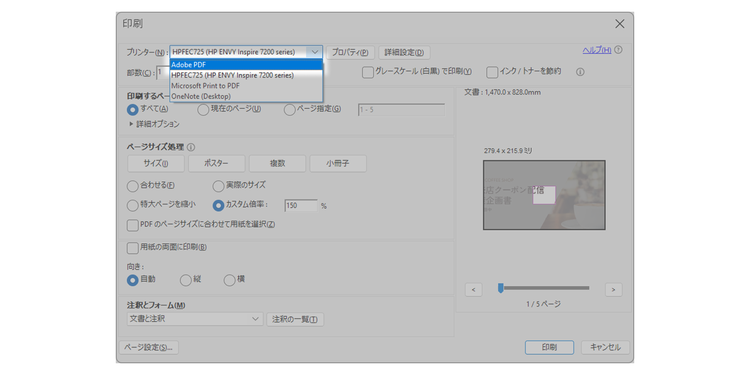Select 横 landscape orientation

pyautogui.click(x=230, y=280)
